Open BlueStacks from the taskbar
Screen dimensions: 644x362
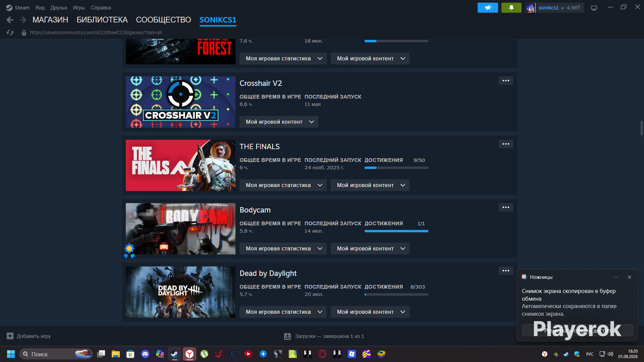(381, 354)
